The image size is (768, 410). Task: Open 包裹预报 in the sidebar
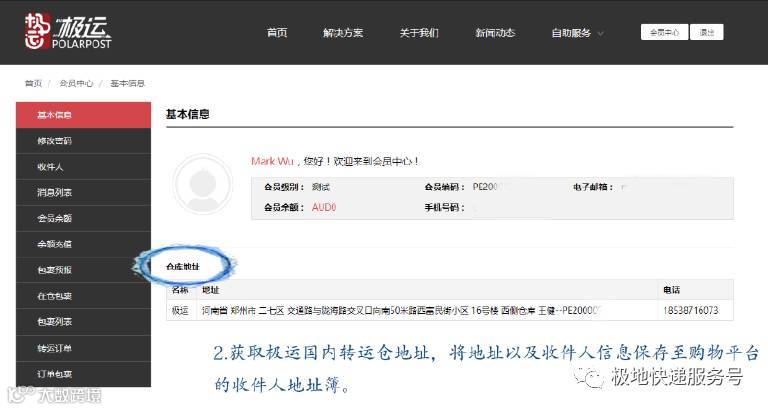pyautogui.click(x=83, y=270)
